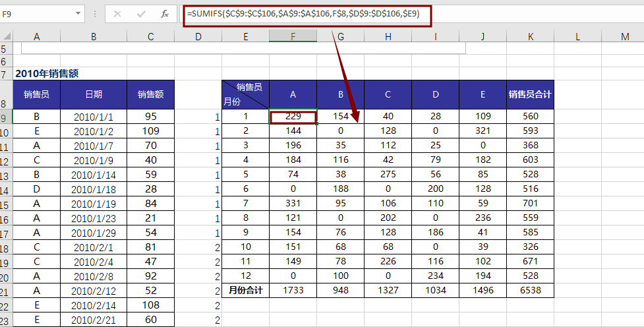Click the value 275 in column H

point(388,174)
